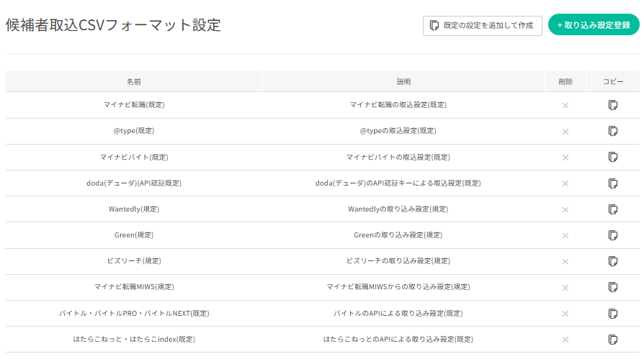The image size is (644, 359).
Task: Open the doda(デューダ)(API認証既定) name link
Action: tap(134, 183)
